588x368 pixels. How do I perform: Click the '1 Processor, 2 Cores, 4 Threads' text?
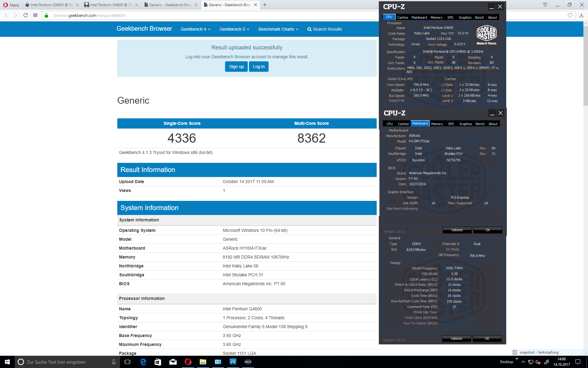pyautogui.click(x=254, y=318)
